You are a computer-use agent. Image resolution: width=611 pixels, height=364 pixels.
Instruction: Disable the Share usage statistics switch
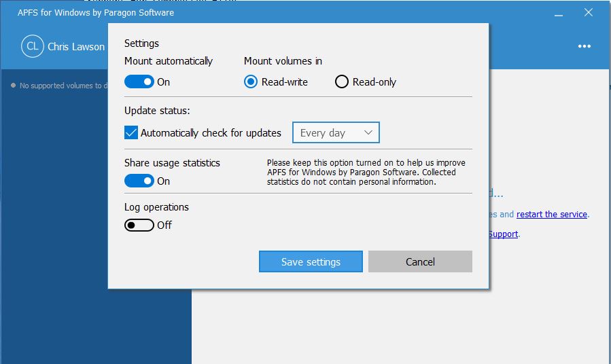(139, 181)
